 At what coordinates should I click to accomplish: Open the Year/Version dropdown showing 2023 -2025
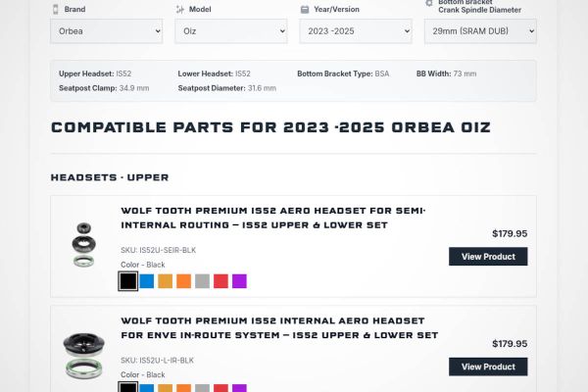(x=356, y=31)
